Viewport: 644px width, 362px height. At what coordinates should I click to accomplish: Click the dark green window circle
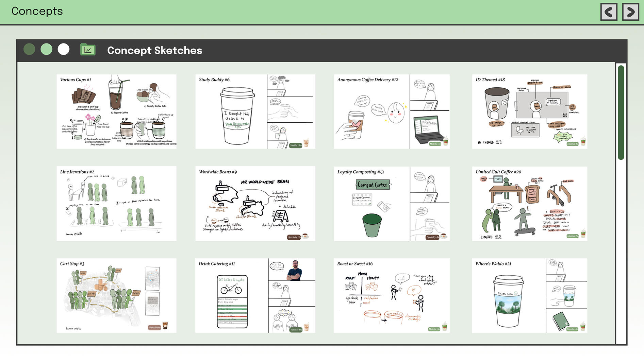[x=29, y=49]
